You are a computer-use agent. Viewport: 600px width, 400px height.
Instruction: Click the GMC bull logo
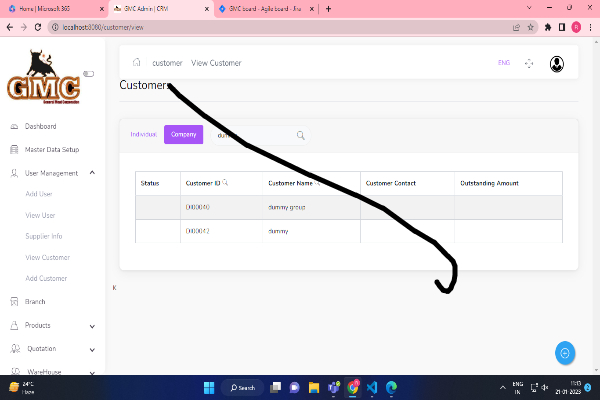[43, 84]
